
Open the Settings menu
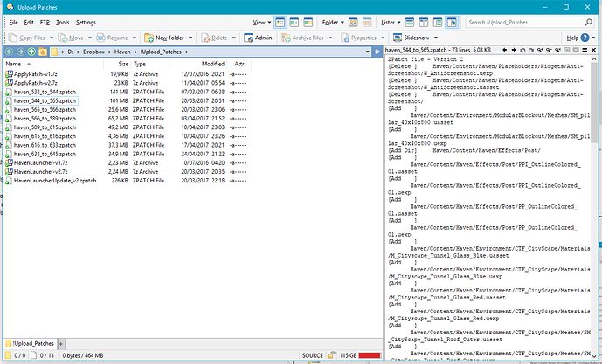click(86, 21)
